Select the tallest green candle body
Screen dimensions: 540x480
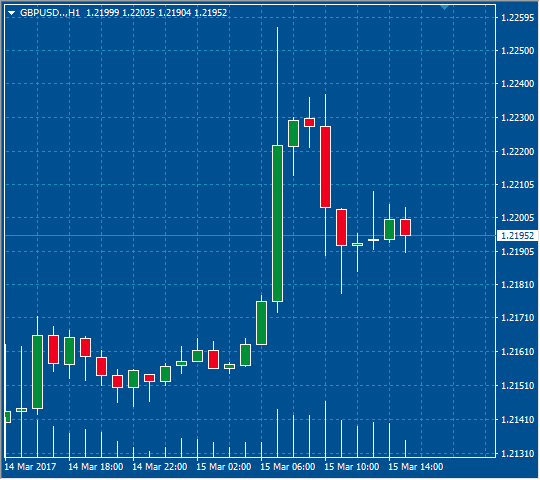(x=278, y=224)
